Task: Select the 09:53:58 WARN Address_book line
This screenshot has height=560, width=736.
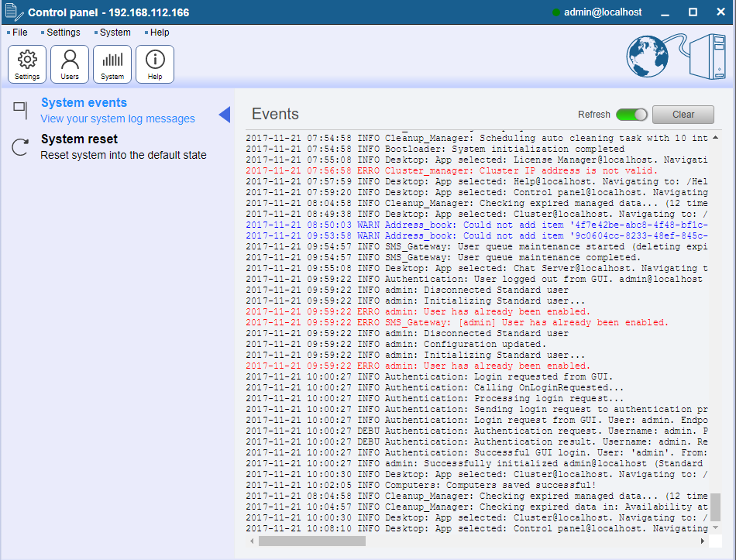Action: (477, 235)
